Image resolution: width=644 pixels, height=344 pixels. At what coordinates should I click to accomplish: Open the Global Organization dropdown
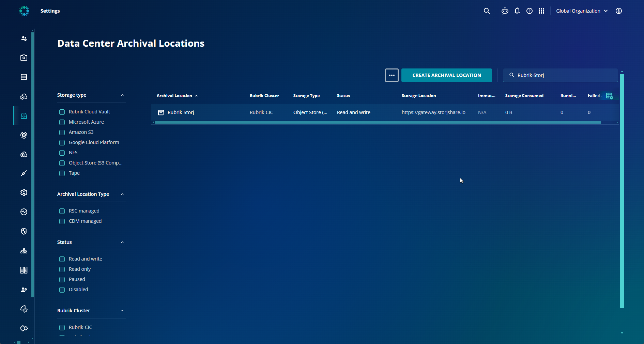click(582, 11)
